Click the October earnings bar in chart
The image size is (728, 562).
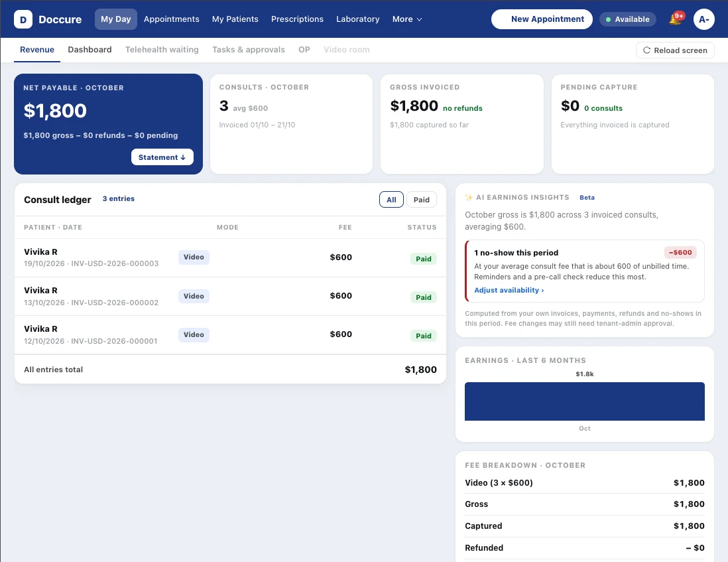tap(585, 401)
